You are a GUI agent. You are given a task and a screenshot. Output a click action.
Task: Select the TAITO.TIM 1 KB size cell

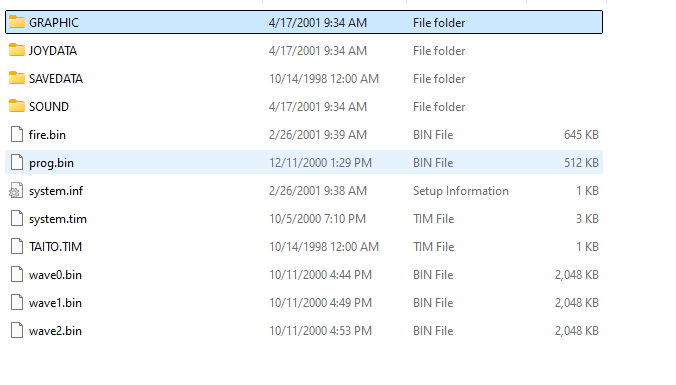pos(587,247)
